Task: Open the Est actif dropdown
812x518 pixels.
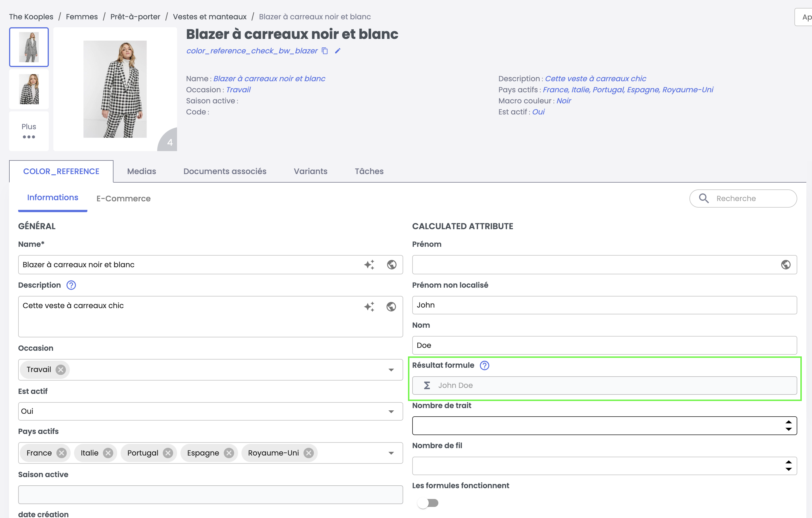Action: coord(391,412)
